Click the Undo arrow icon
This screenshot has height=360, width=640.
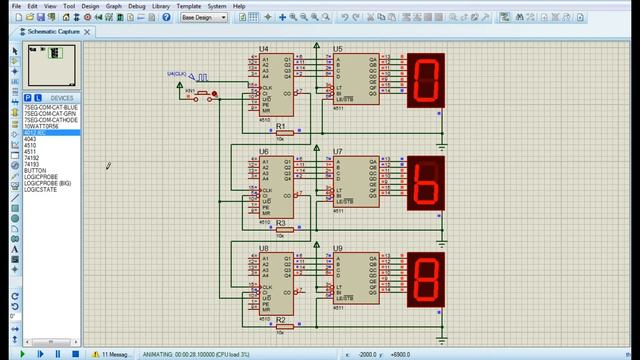click(345, 17)
